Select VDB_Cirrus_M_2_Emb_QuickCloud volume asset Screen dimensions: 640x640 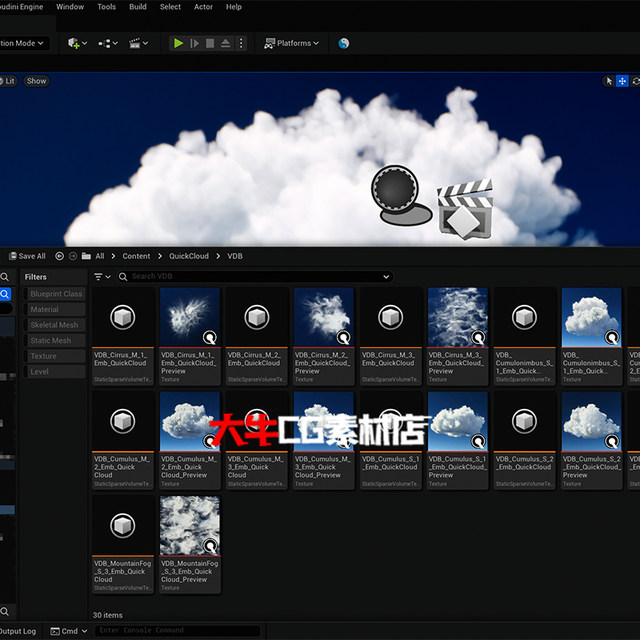[x=257, y=336]
